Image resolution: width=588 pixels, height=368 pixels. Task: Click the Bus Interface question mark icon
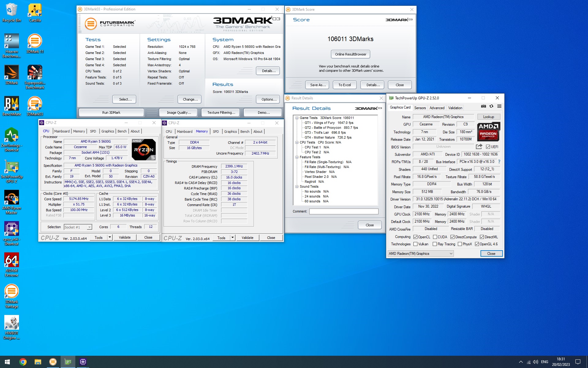click(499, 162)
